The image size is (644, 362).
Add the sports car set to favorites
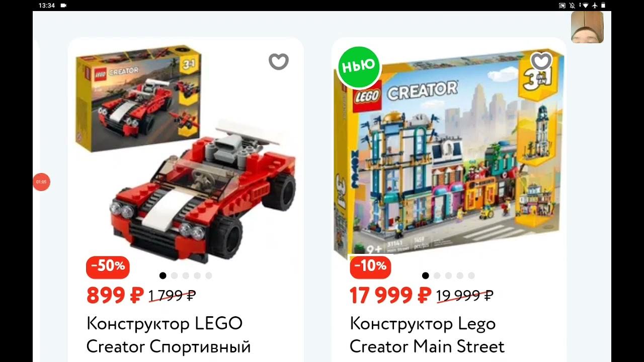278,61
